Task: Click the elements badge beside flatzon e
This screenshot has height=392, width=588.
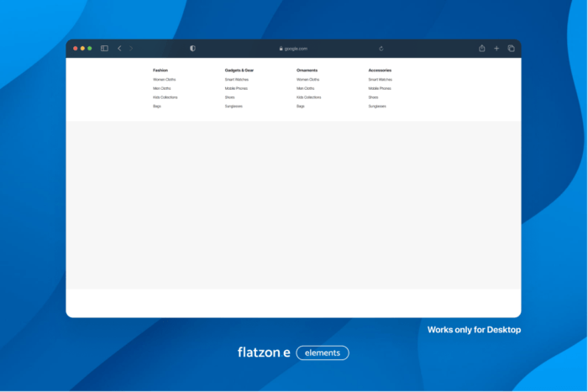Action: (323, 353)
